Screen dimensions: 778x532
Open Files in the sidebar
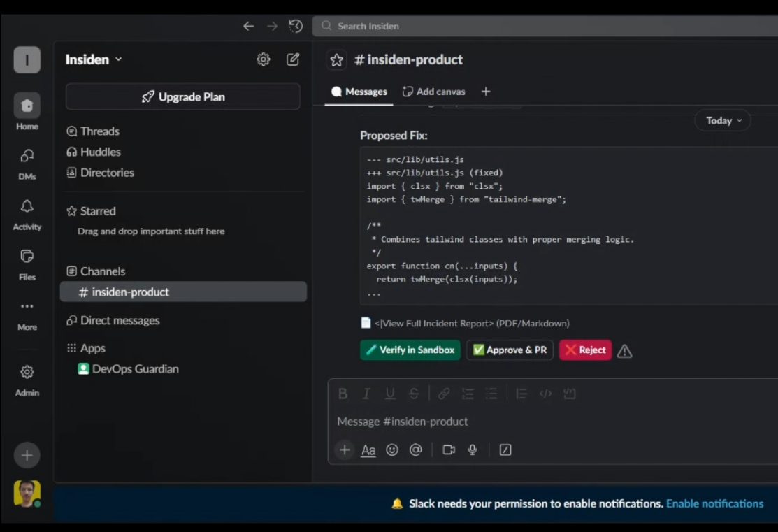(x=27, y=265)
